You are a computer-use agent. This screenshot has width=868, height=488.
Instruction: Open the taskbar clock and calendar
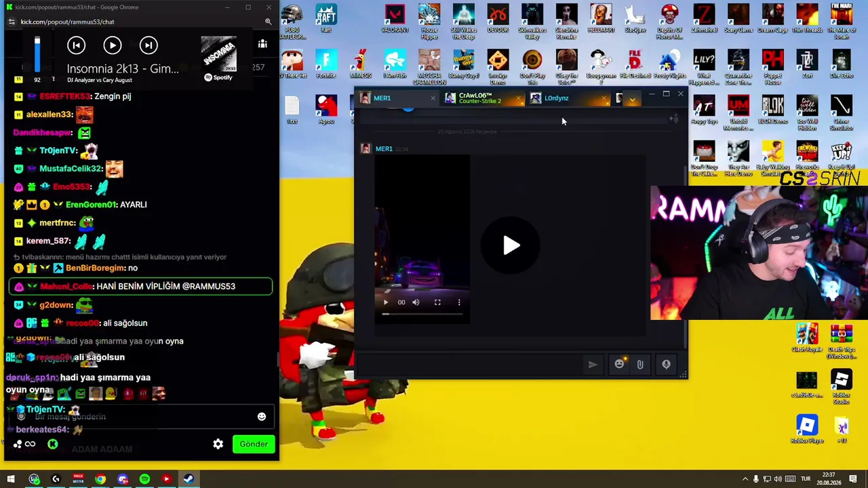tap(829, 479)
